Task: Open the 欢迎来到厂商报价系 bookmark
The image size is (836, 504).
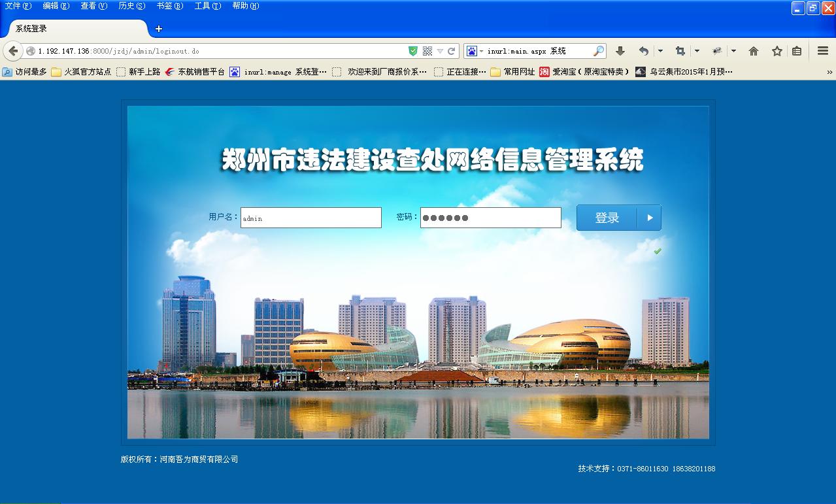Action: point(380,72)
